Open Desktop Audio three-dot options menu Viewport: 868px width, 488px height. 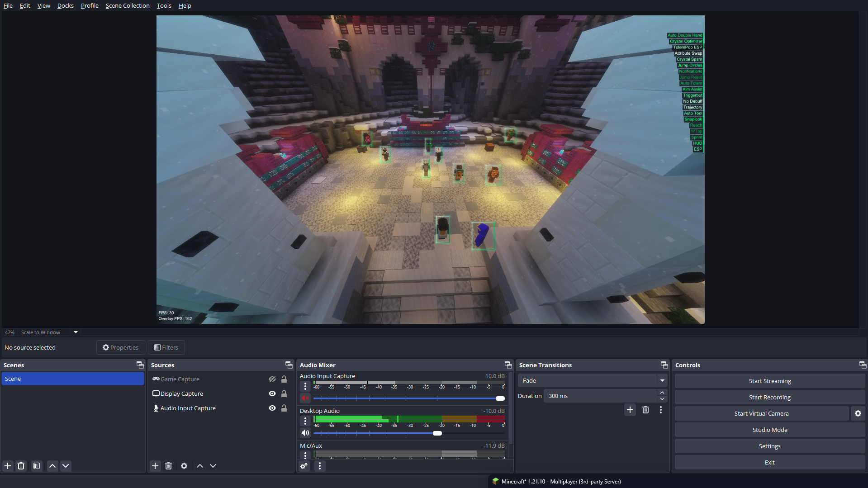(x=305, y=421)
